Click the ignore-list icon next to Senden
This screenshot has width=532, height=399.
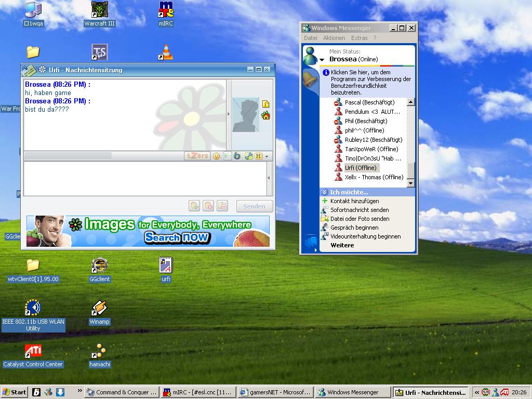click(x=222, y=206)
